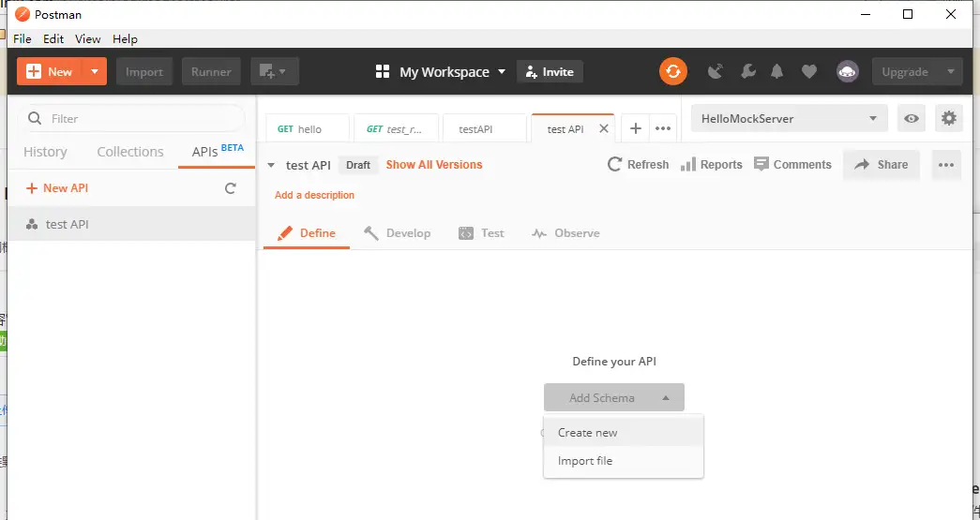Open the notifications bell icon
The height and width of the screenshot is (520, 980).
point(777,71)
